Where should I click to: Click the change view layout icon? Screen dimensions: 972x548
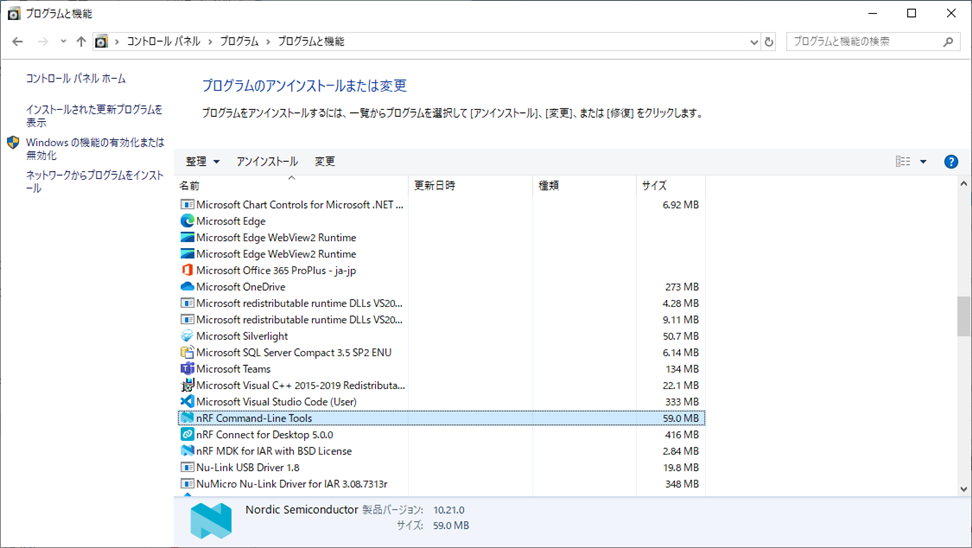903,161
